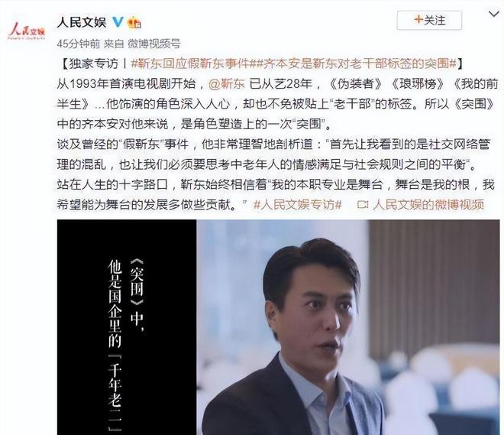504x435 pixels.
Task: Open the 微博视频号 source link
Action: [x=154, y=44]
